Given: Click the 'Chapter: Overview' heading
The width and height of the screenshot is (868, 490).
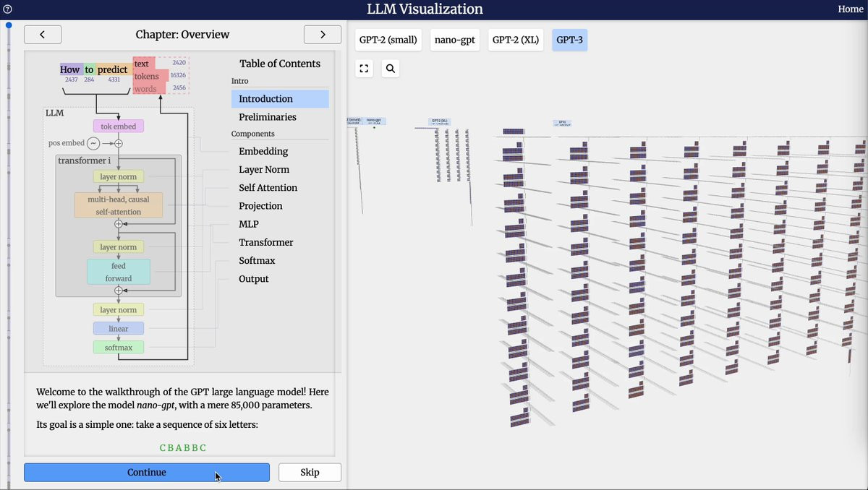Looking at the screenshot, I should [x=182, y=34].
